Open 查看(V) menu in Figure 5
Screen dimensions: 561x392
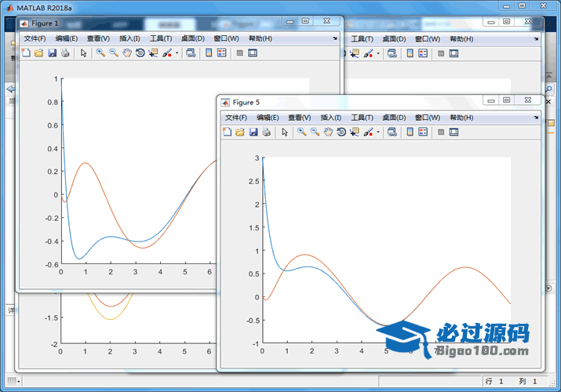click(x=300, y=118)
